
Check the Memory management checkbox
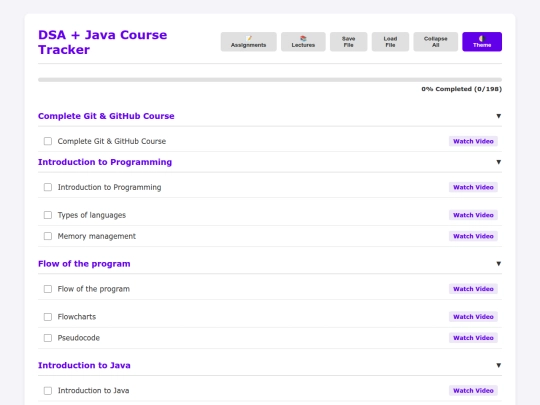48,236
